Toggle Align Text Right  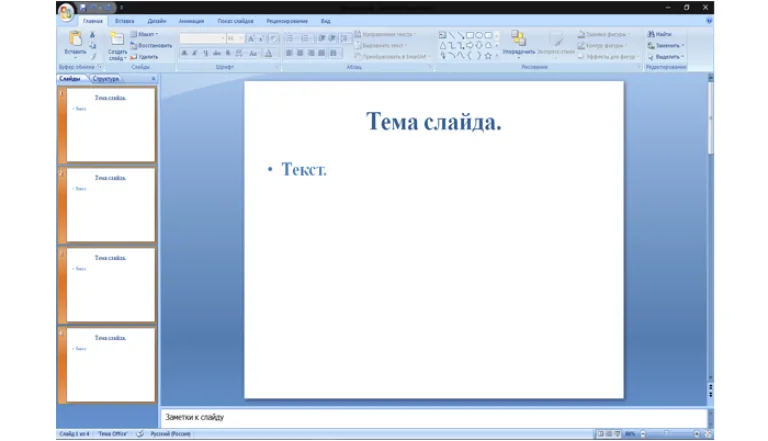click(311, 53)
